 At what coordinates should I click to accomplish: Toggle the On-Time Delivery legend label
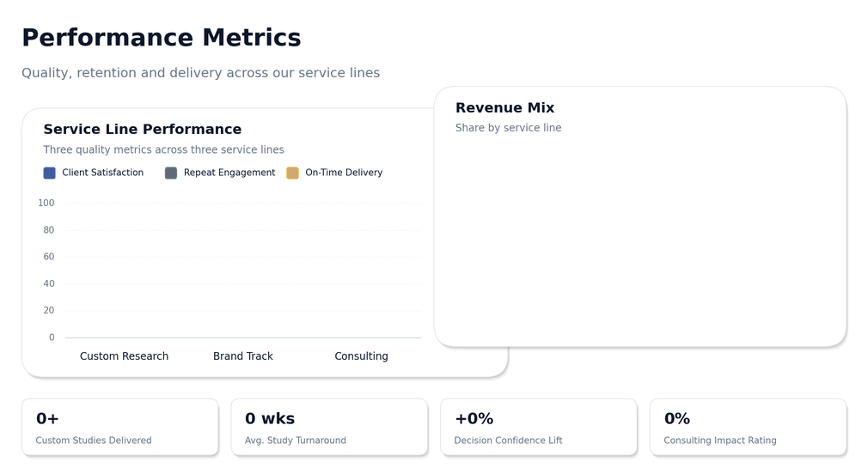[344, 173]
